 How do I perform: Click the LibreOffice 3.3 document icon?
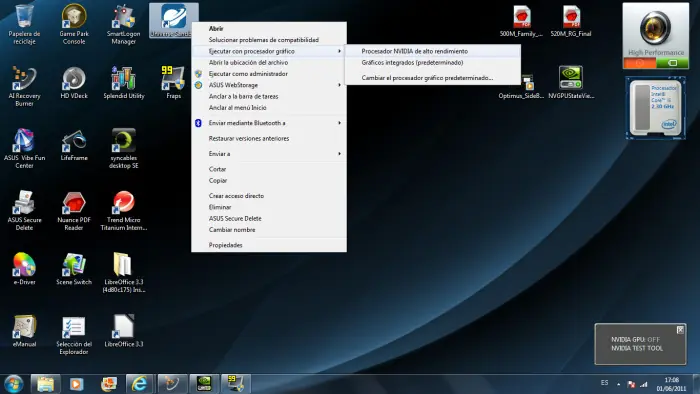coord(124,331)
